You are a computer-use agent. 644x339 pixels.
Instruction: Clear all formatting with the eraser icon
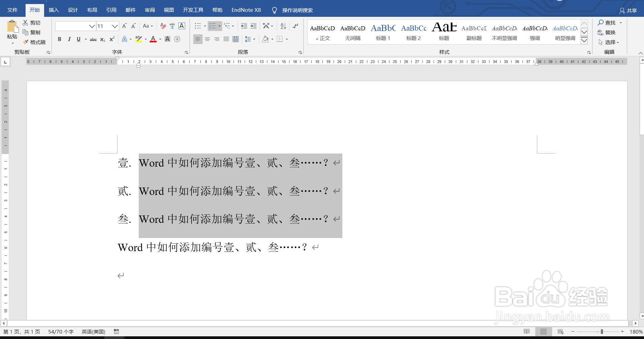[x=163, y=26]
